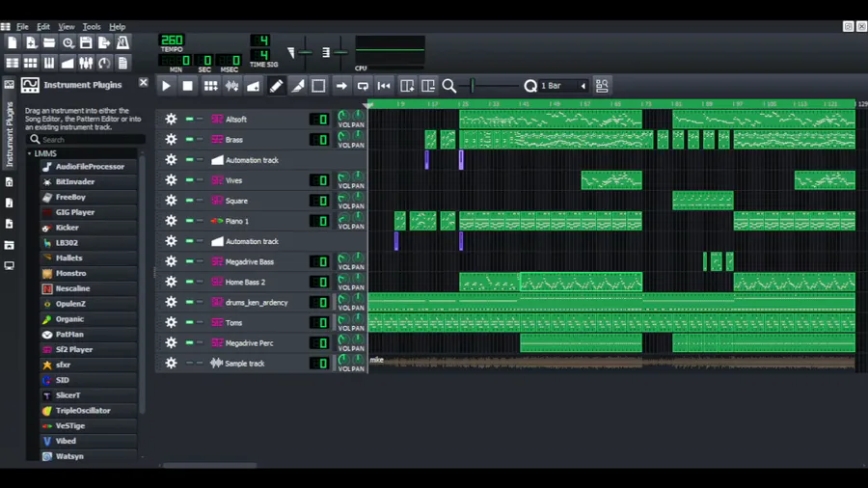Viewport: 868px width, 488px height.
Task: Adjust the master volume slider
Action: [x=305, y=53]
